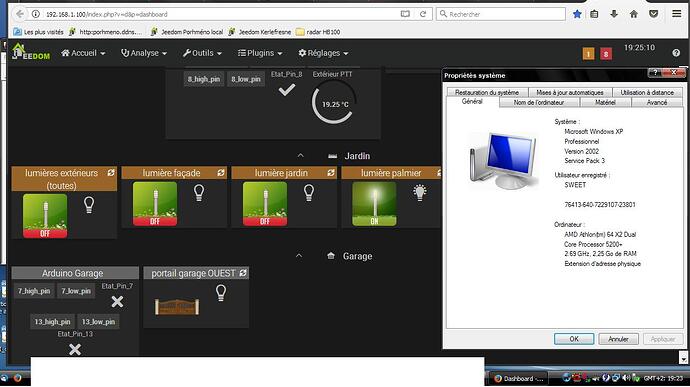Open the Accueil menu

click(83, 53)
